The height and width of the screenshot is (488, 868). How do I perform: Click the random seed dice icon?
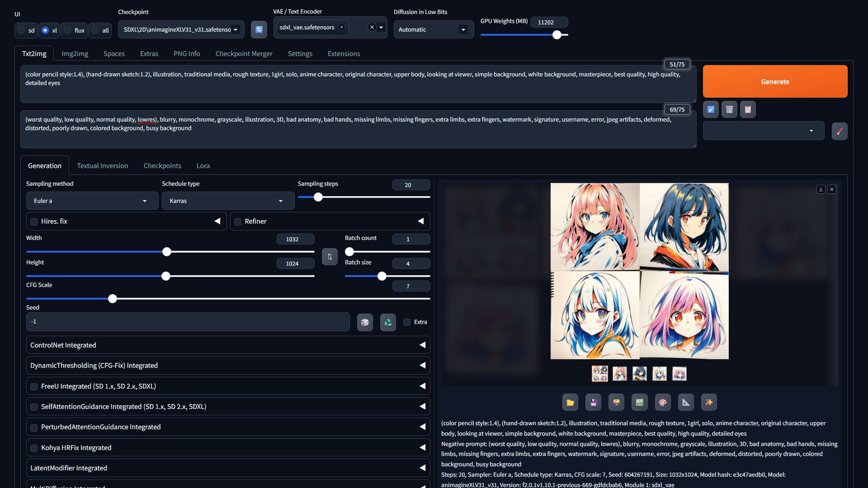pyautogui.click(x=365, y=322)
